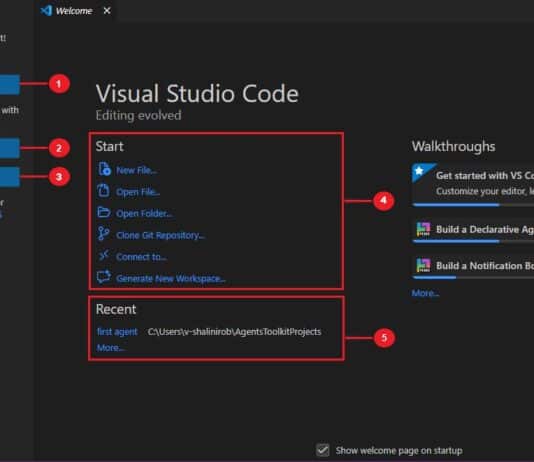
Task: Click the VS Code logo in Welcome tab
Action: 46,11
